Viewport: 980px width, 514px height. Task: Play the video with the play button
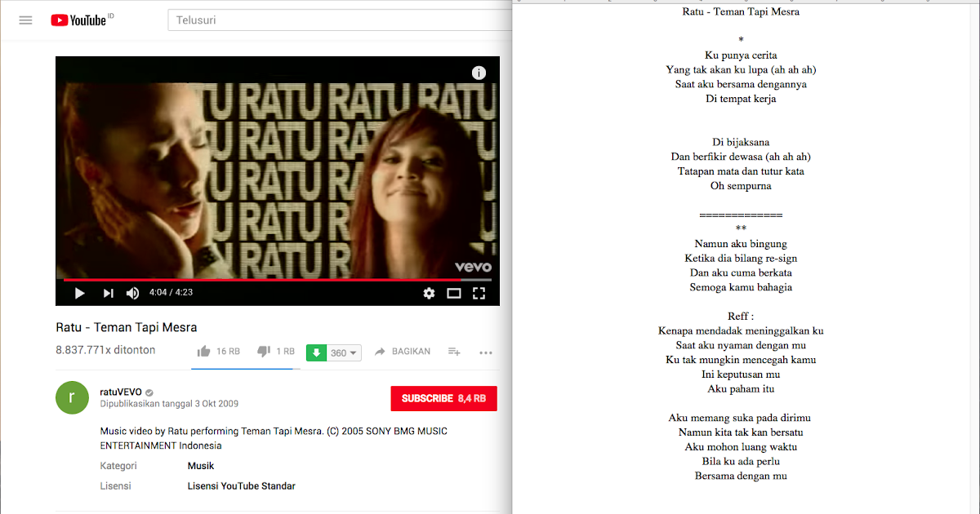click(79, 293)
